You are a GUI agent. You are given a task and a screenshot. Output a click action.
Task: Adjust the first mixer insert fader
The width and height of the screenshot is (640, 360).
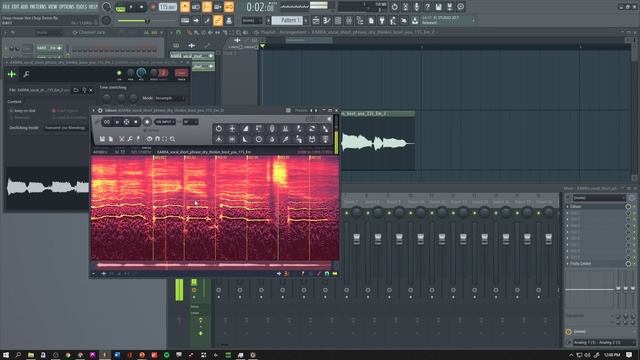coord(356,239)
